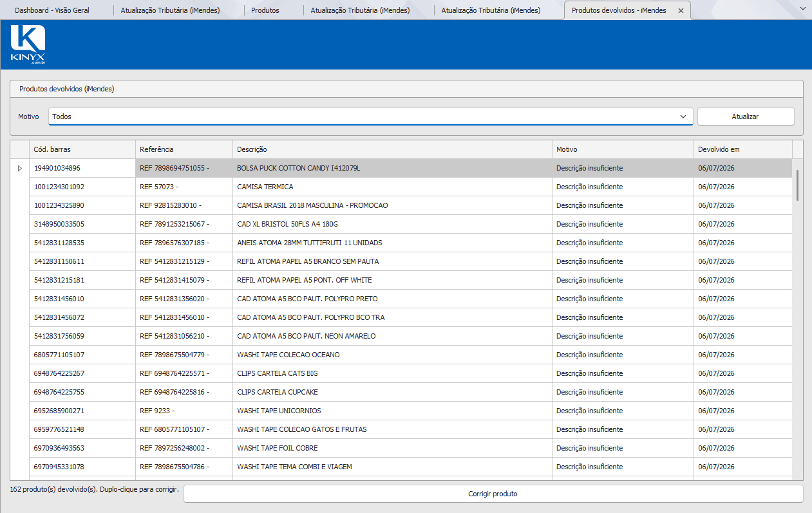The image size is (812, 513).
Task: Open the tab list overflow chevron
Action: pos(802,9)
